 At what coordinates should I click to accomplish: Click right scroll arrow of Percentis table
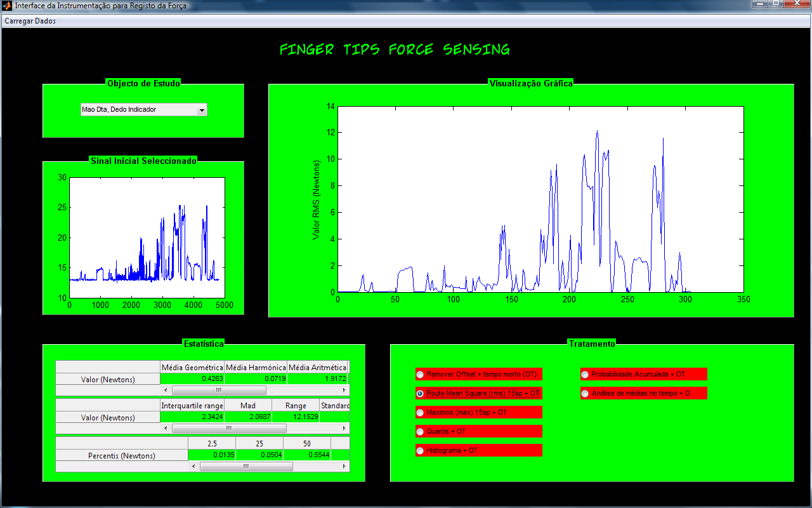pyautogui.click(x=344, y=466)
